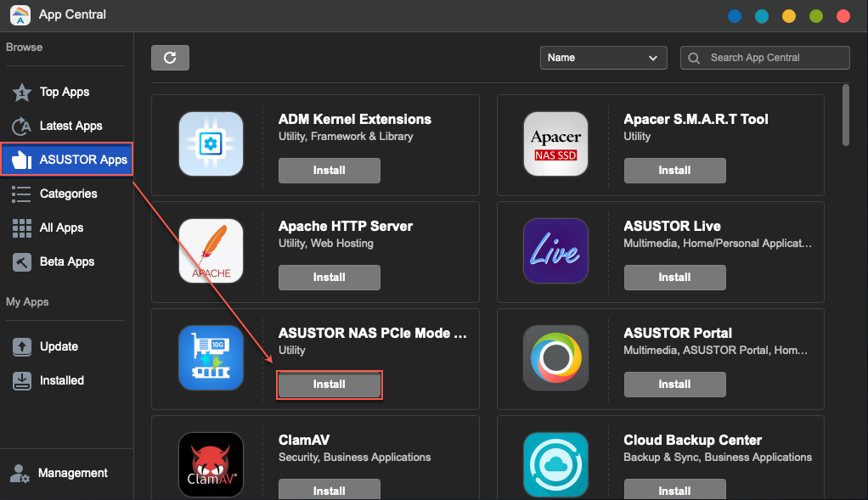Select All Apps in sidebar
Screen dimensions: 868x500
click(66, 228)
